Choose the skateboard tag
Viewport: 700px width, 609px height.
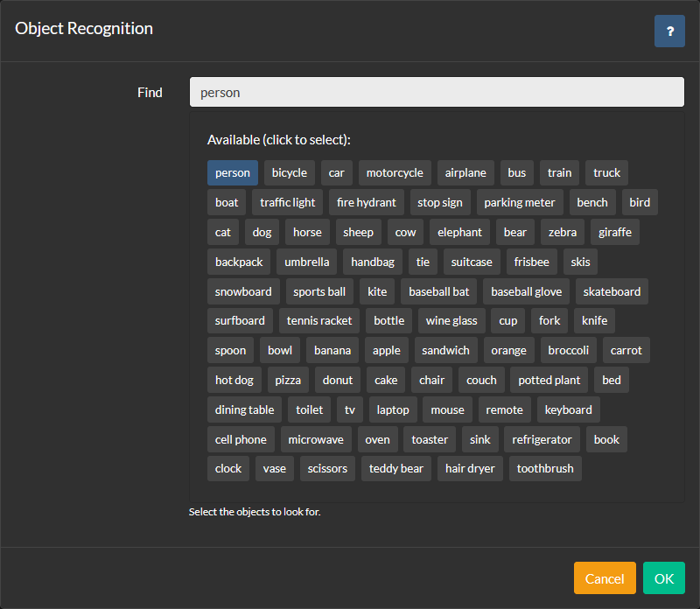coord(612,291)
